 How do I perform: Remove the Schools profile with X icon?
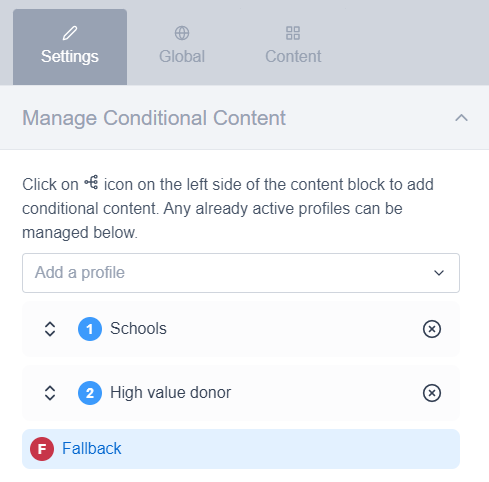click(432, 329)
